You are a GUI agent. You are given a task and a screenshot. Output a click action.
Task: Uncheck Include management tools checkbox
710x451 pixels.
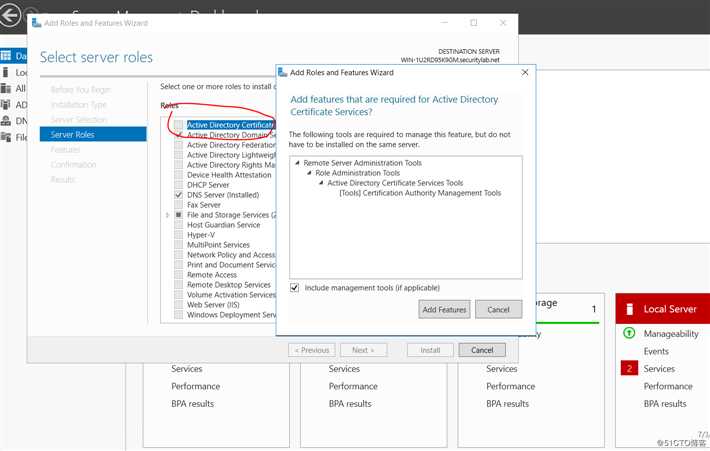[294, 288]
